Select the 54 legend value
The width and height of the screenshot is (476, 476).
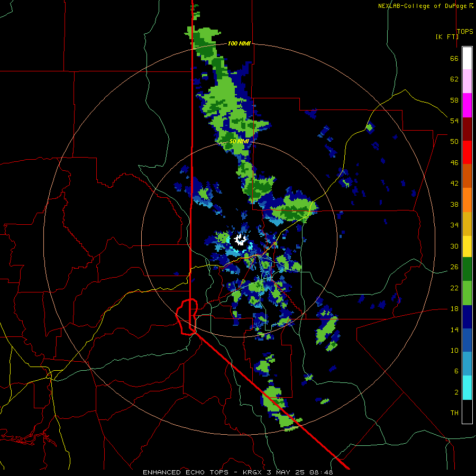[454, 121]
